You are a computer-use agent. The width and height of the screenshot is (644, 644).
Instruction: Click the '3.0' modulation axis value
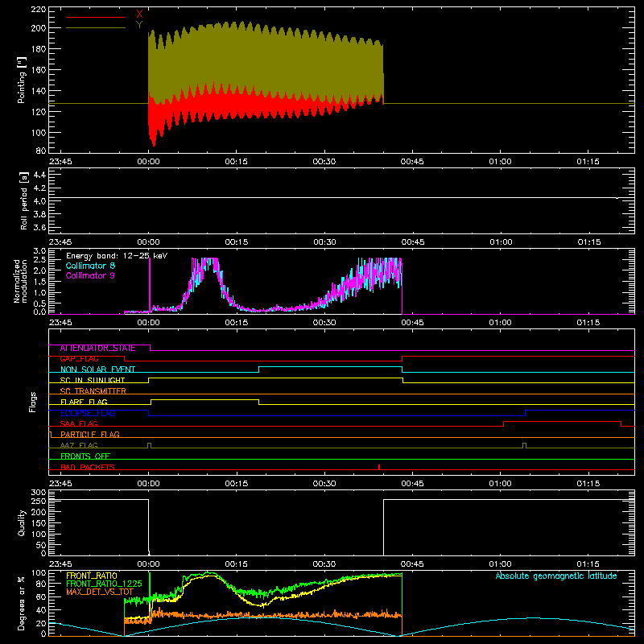tap(39, 251)
